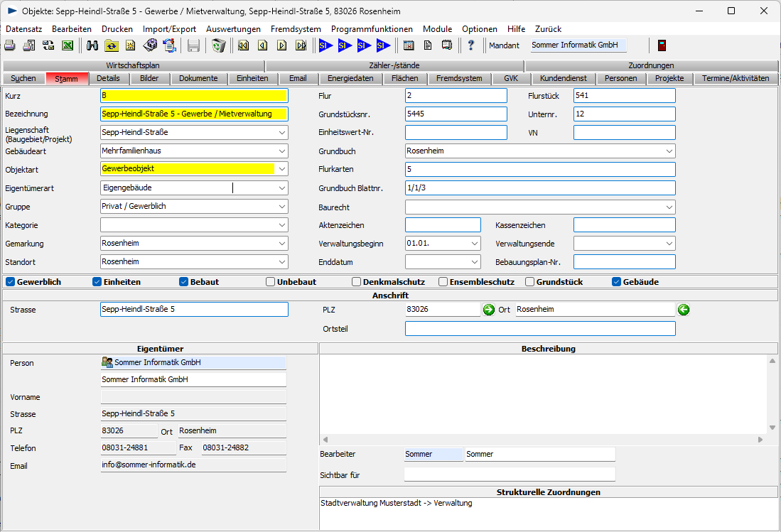Viewport: 781px width, 532px height.
Task: Click into the Ortsteil input field
Action: (x=540, y=329)
